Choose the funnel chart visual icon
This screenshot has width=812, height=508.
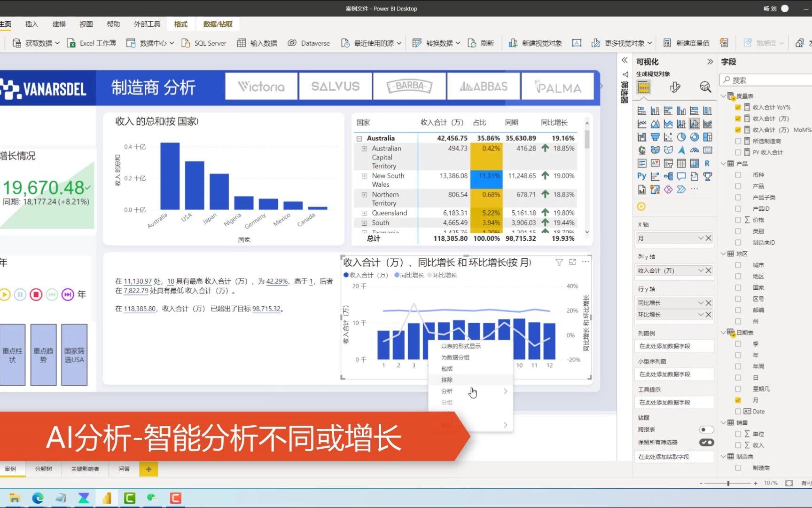(x=655, y=137)
